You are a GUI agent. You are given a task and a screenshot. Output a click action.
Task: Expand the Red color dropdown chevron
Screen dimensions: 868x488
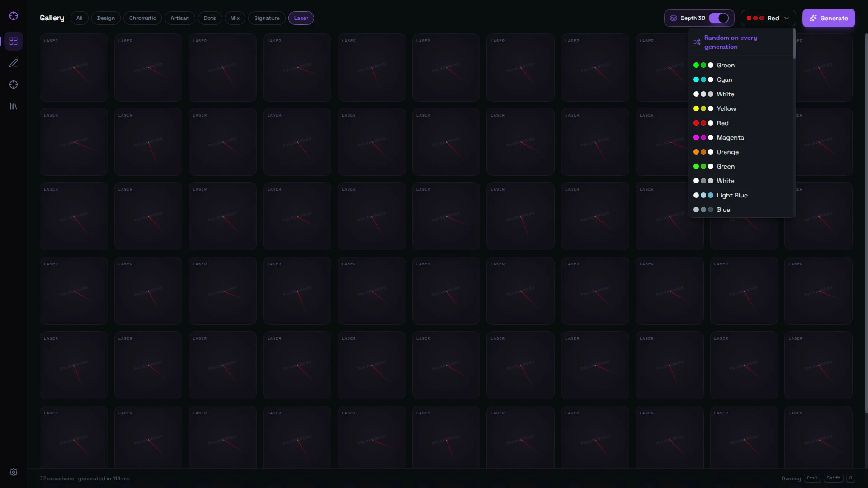787,18
